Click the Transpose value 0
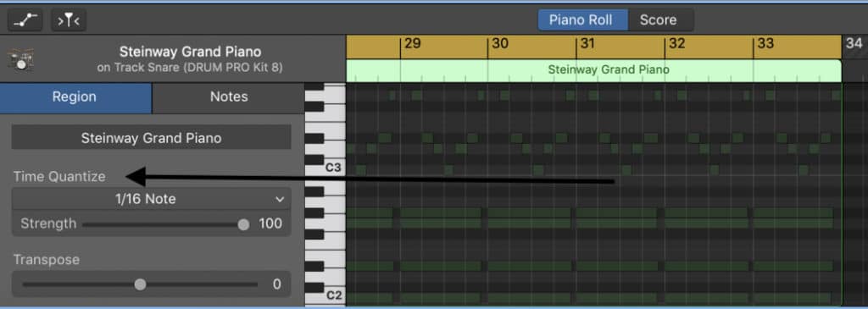The width and height of the screenshot is (868, 309). coord(277,284)
